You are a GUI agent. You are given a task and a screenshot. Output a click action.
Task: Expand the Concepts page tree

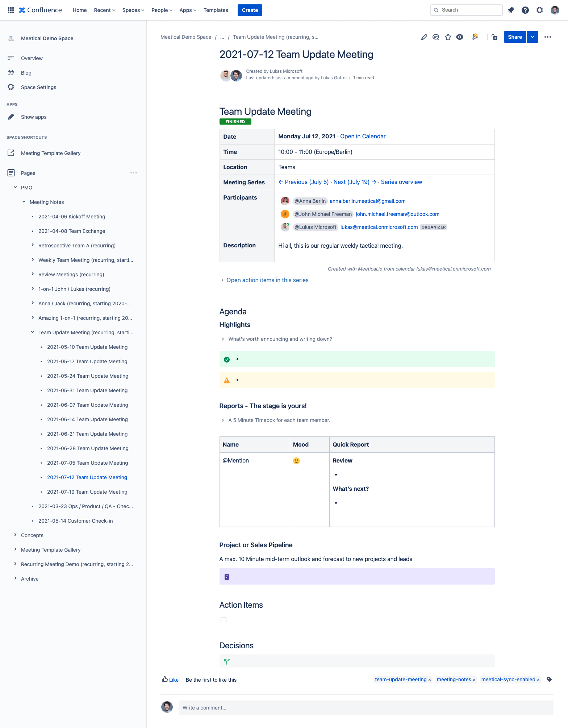click(x=15, y=535)
